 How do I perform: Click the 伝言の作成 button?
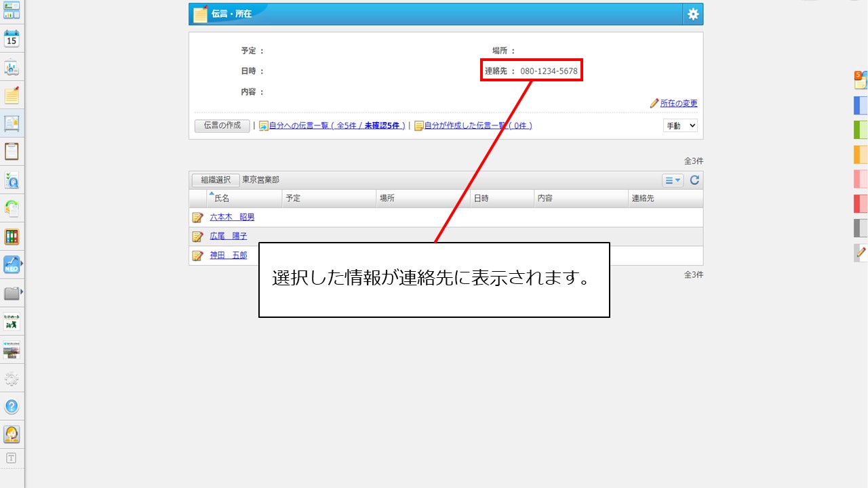[222, 125]
